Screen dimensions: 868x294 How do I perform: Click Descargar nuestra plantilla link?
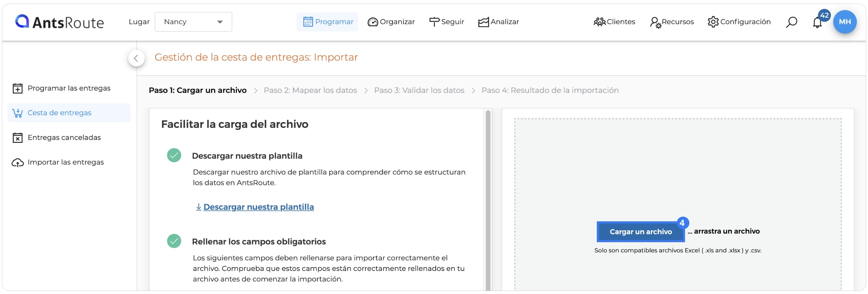pyautogui.click(x=259, y=207)
